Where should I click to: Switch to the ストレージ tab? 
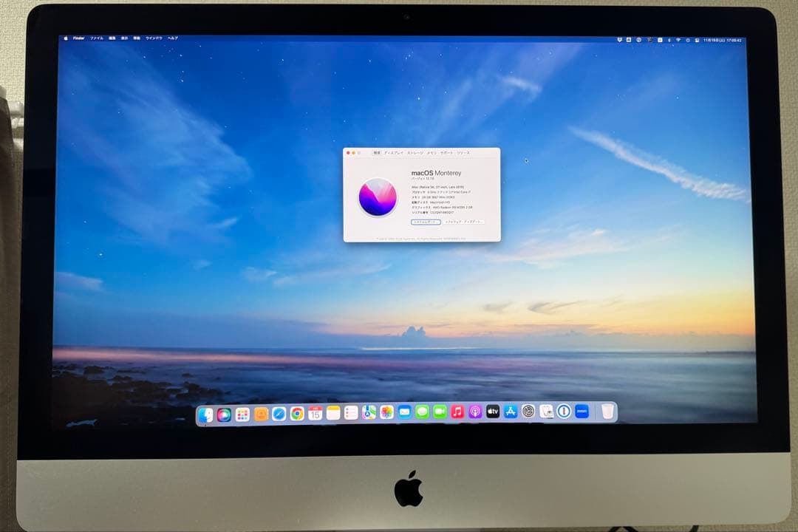[x=416, y=153]
